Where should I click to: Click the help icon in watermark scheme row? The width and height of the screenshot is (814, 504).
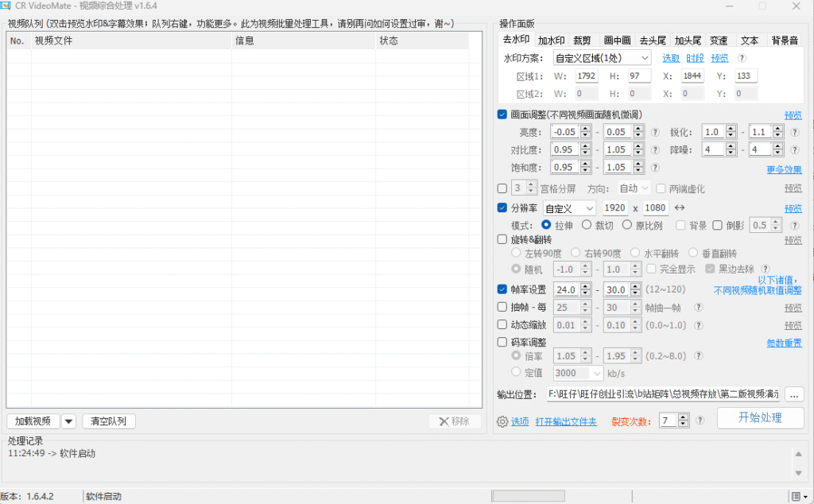[742, 58]
